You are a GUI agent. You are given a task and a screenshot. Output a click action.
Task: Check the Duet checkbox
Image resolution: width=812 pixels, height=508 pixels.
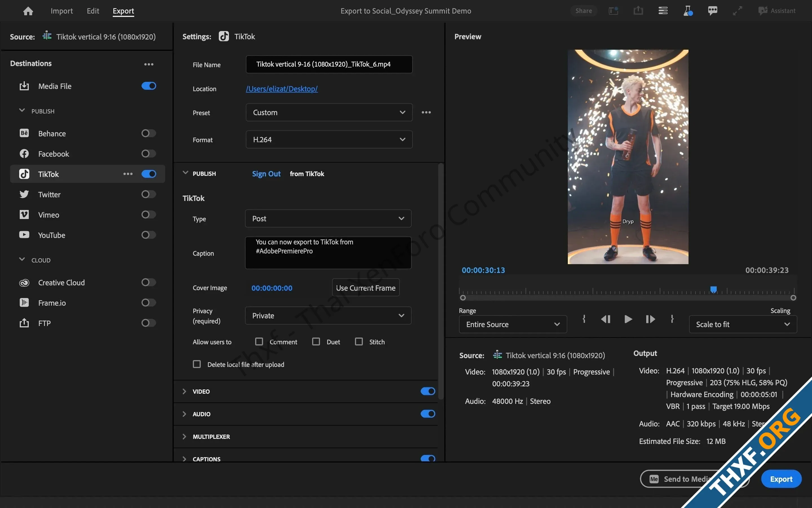click(316, 342)
